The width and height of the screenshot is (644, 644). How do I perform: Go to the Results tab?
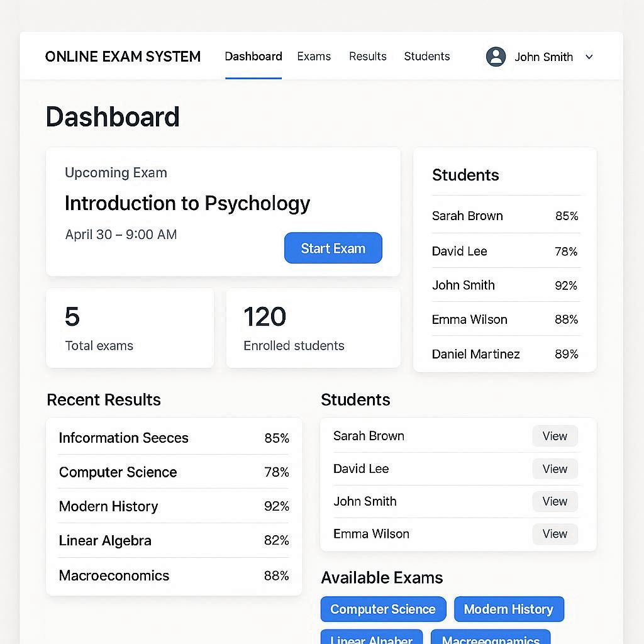368,57
